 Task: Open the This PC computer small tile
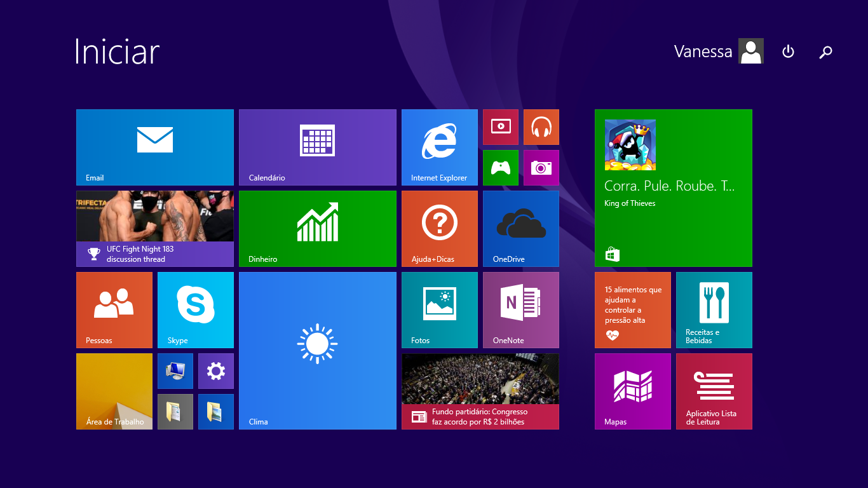175,371
